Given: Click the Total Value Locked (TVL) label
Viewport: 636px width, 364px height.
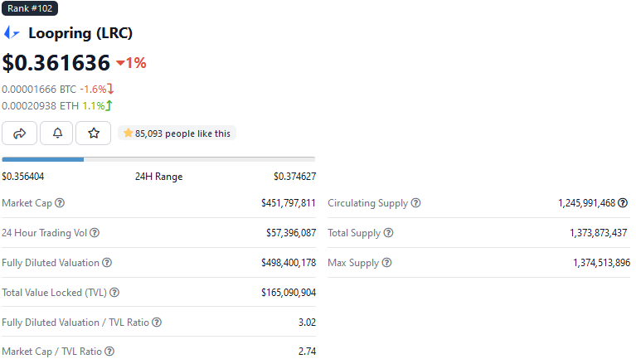Looking at the screenshot, I should pos(55,293).
